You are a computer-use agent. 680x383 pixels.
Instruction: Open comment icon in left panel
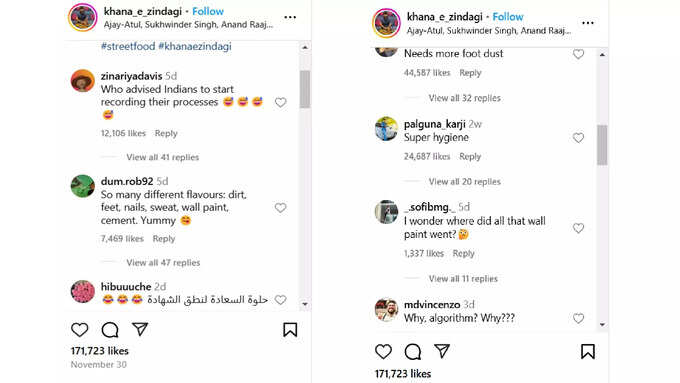pos(110,330)
